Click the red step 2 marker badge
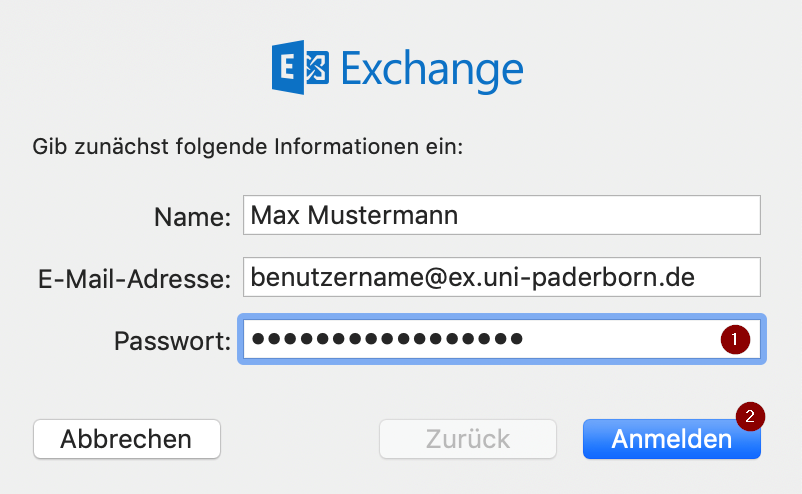 (x=750, y=415)
